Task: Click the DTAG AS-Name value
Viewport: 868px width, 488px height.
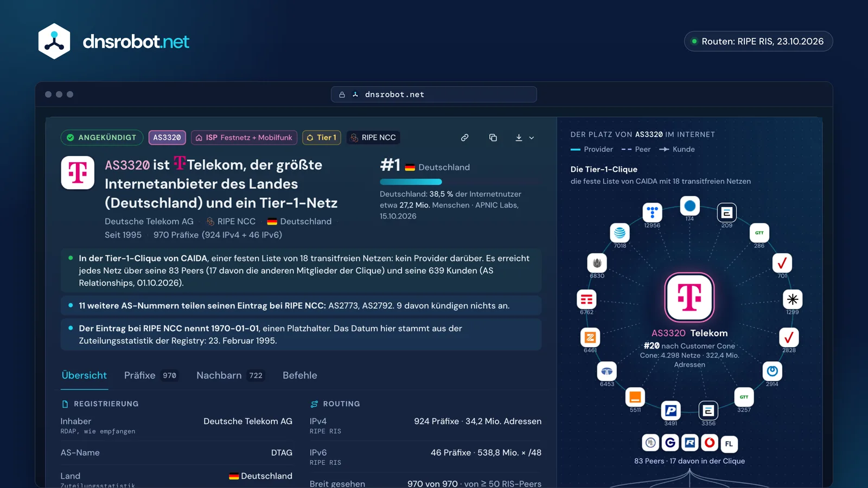Action: tap(282, 453)
